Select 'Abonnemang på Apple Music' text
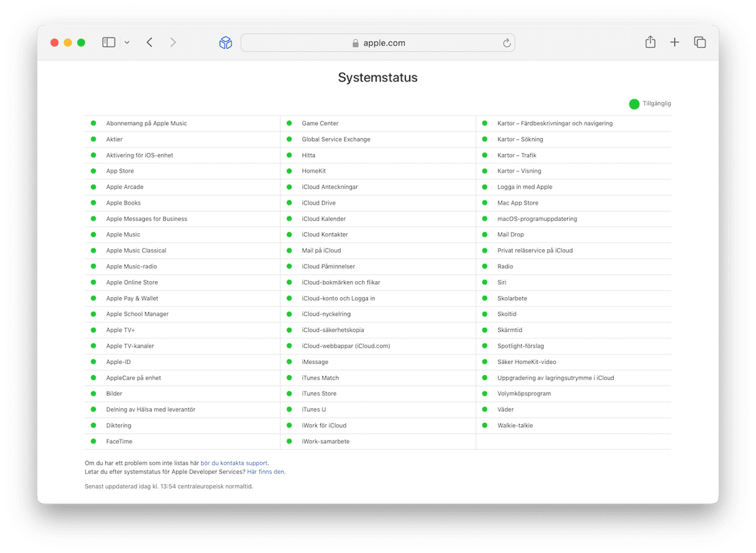The width and height of the screenshot is (756, 553). click(146, 123)
